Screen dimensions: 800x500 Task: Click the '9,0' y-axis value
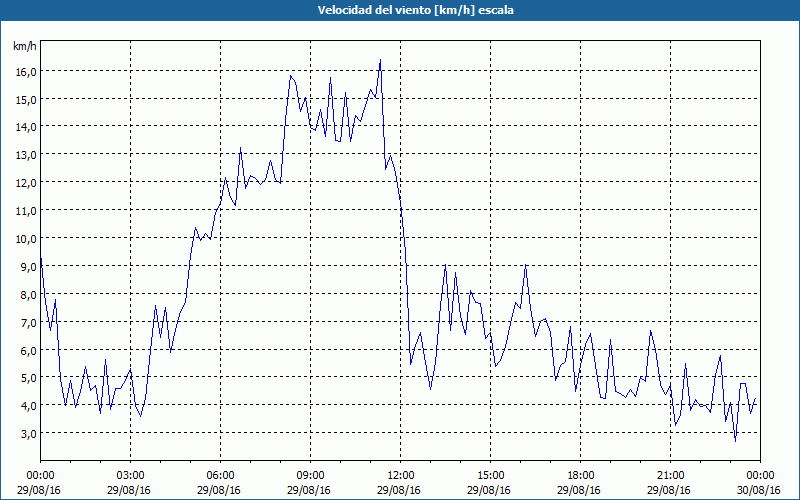click(x=28, y=267)
